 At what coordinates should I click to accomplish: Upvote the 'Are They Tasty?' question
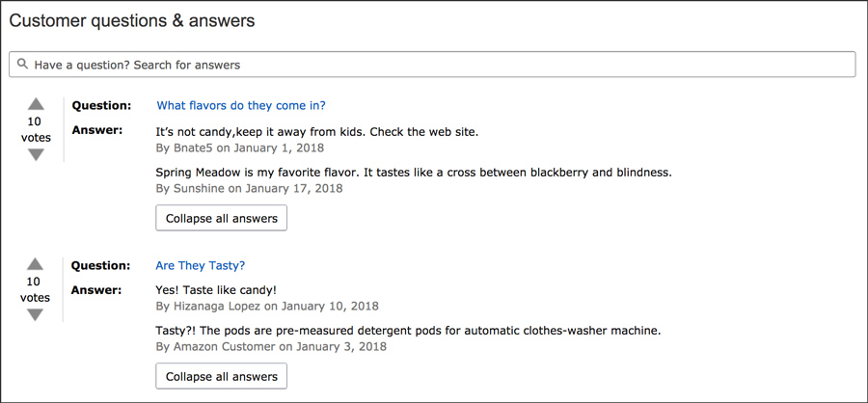[x=35, y=264]
